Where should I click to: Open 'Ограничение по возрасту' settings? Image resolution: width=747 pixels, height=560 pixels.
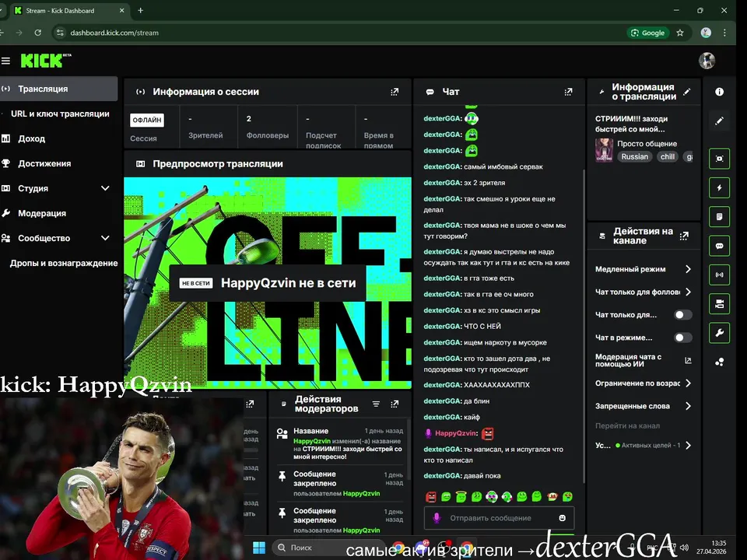(644, 383)
